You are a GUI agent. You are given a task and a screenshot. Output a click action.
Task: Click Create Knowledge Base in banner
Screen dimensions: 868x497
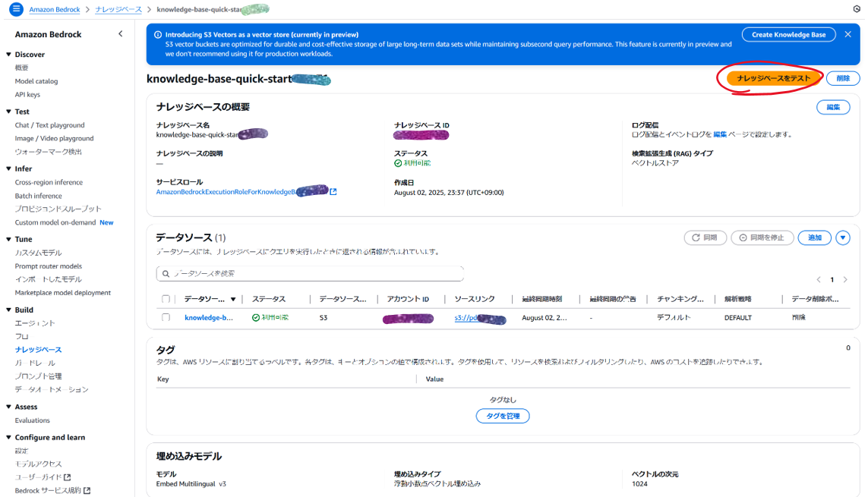point(788,35)
